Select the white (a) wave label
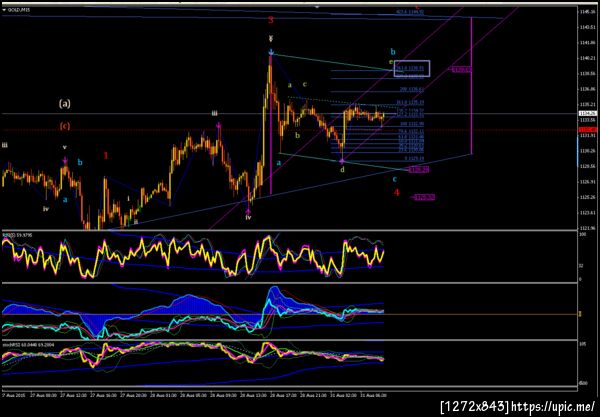600x417 pixels. (x=65, y=103)
